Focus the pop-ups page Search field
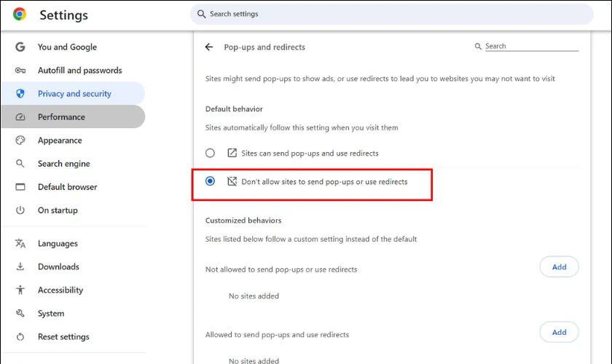 pos(532,47)
